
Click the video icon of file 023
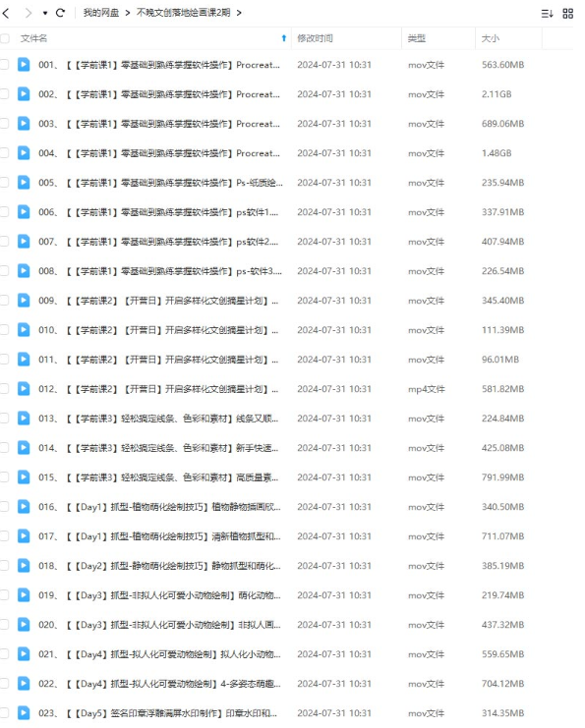click(24, 712)
